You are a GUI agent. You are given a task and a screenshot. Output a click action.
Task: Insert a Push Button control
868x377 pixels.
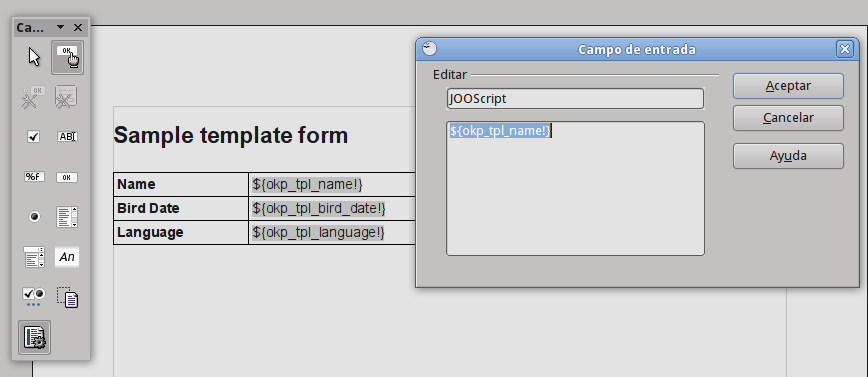pyautogui.click(x=67, y=177)
